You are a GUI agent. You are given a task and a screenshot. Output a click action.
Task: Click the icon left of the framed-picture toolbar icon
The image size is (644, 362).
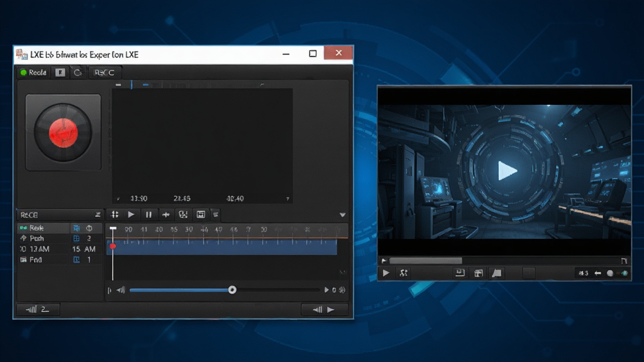(183, 214)
